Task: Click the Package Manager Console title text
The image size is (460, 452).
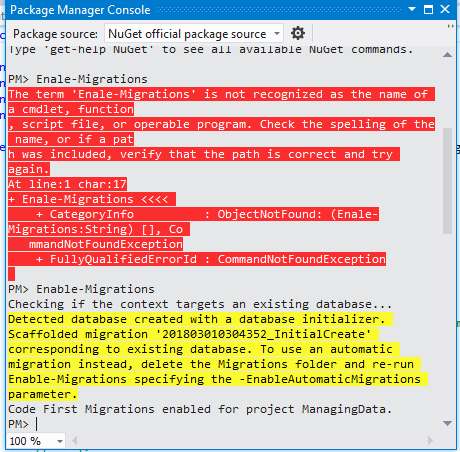Action: pos(80,10)
